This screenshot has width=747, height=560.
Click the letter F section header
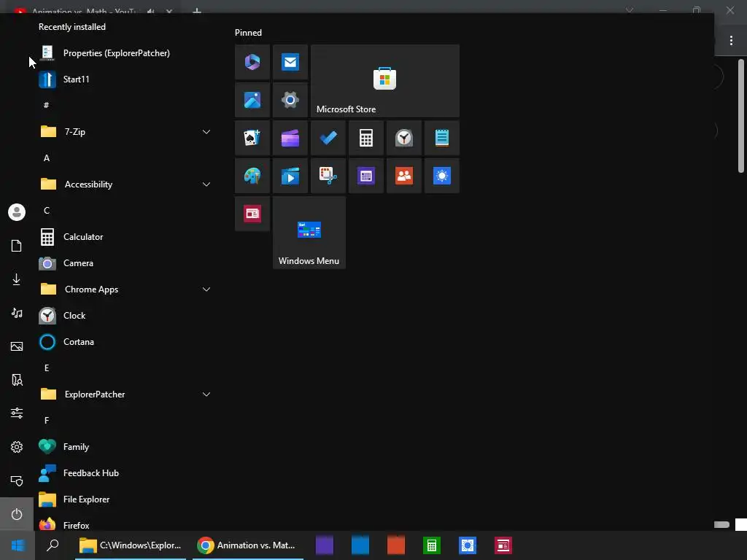pyautogui.click(x=46, y=421)
